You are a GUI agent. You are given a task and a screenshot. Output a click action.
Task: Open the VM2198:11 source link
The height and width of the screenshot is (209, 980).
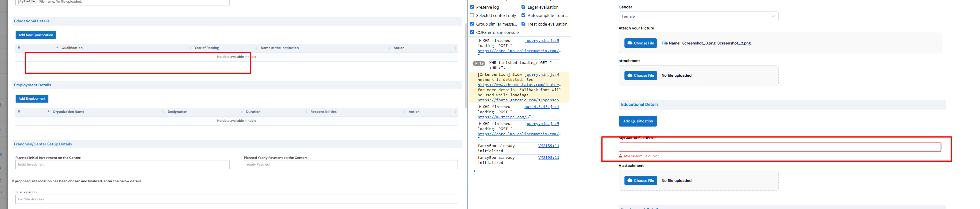click(x=549, y=158)
